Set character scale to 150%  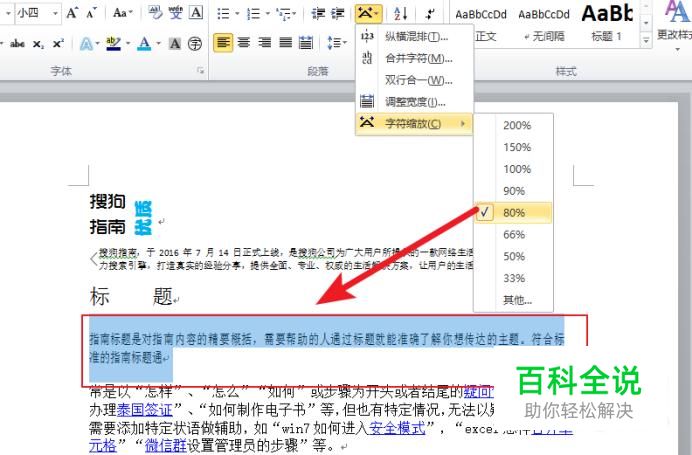[x=513, y=147]
